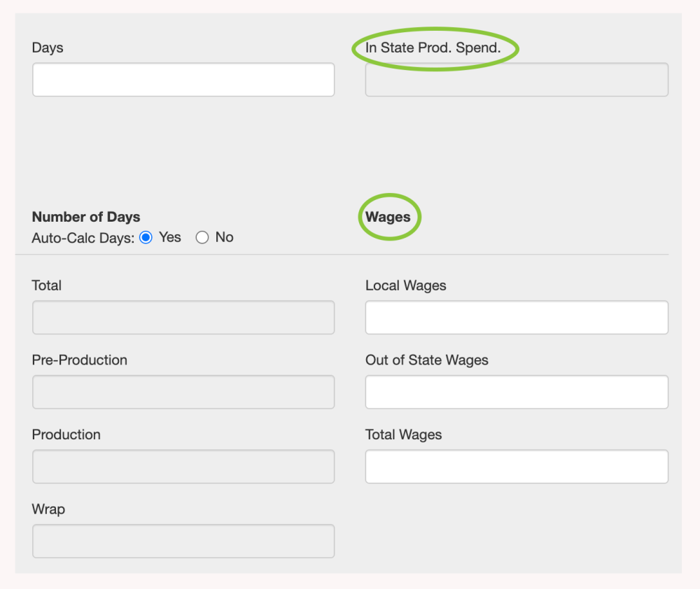The height and width of the screenshot is (589, 700).
Task: Select the No radio for Auto-Calc Days
Action: click(x=202, y=238)
